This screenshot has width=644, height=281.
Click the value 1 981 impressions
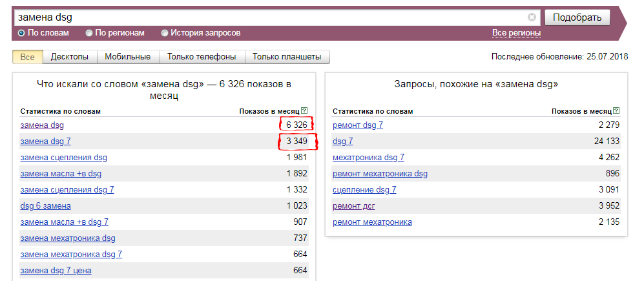[x=297, y=158]
